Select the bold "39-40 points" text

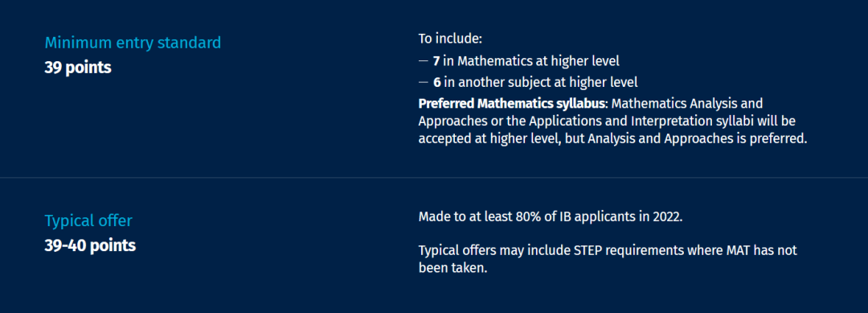point(90,245)
